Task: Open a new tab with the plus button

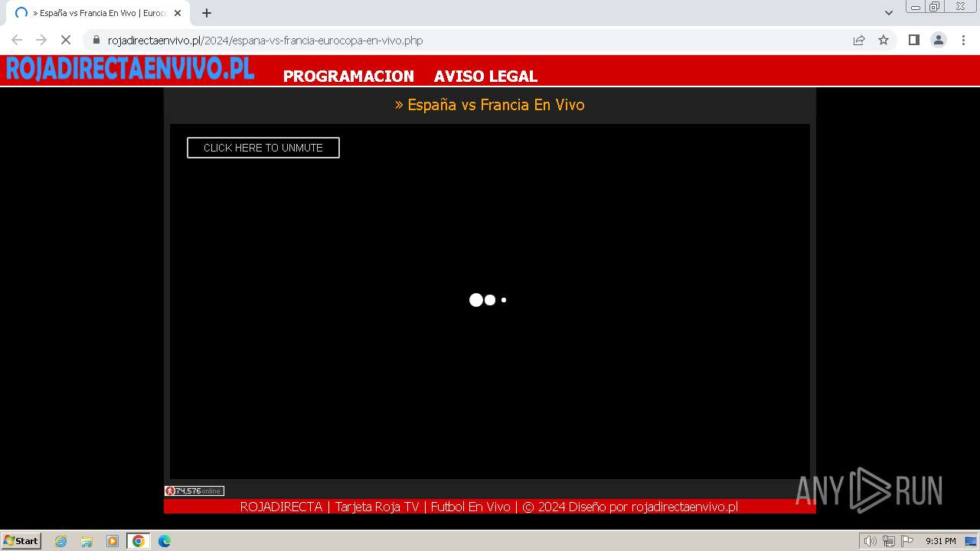Action: click(207, 13)
